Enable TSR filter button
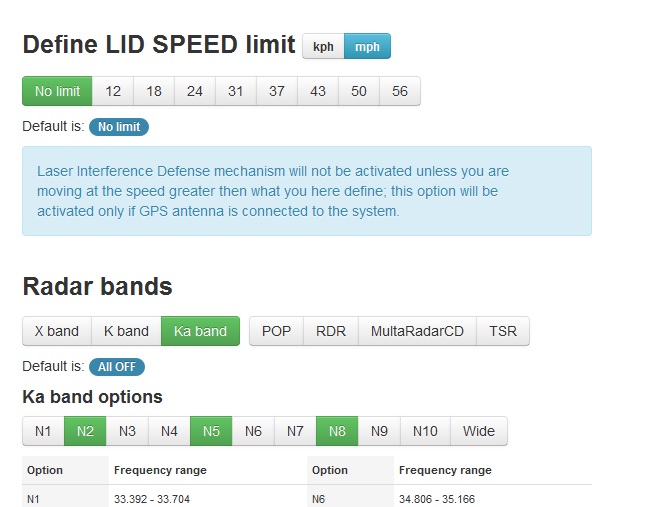Screen dimensions: 659x507 pos(503,331)
